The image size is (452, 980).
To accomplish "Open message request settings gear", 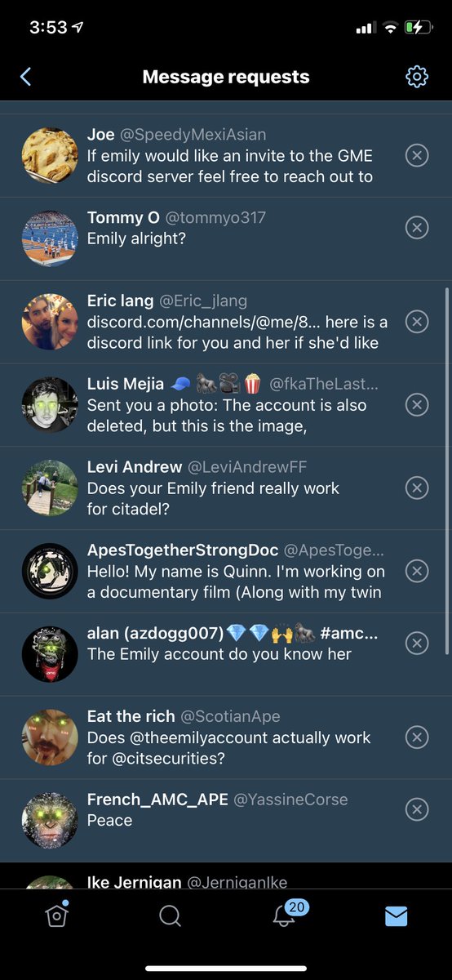I will pos(417,77).
